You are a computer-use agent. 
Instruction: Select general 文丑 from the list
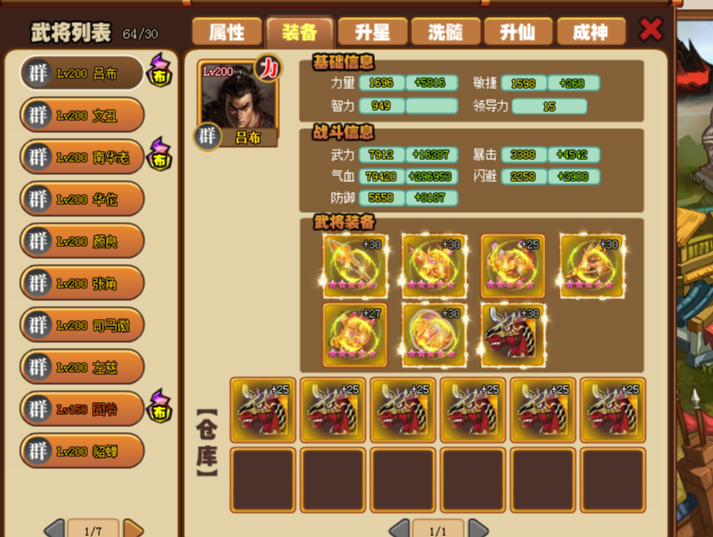82,115
